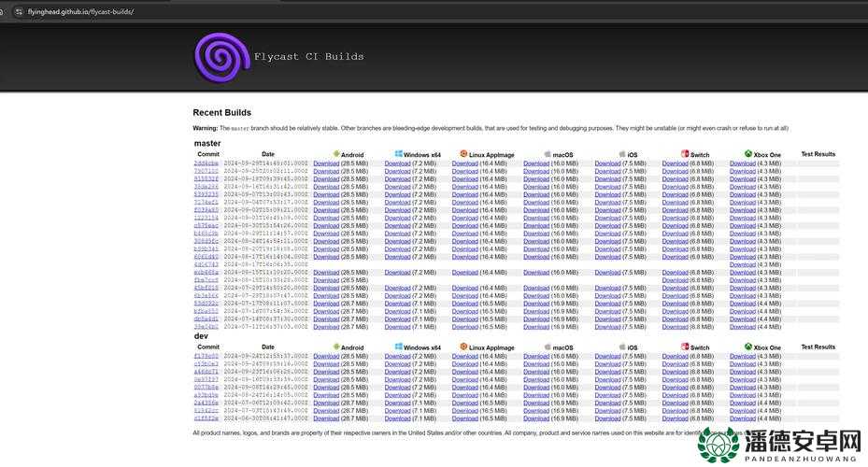Viewport: 868px width, 467px height.
Task: Download Xbox One build for master 2024-07-14
Action: tap(743, 318)
